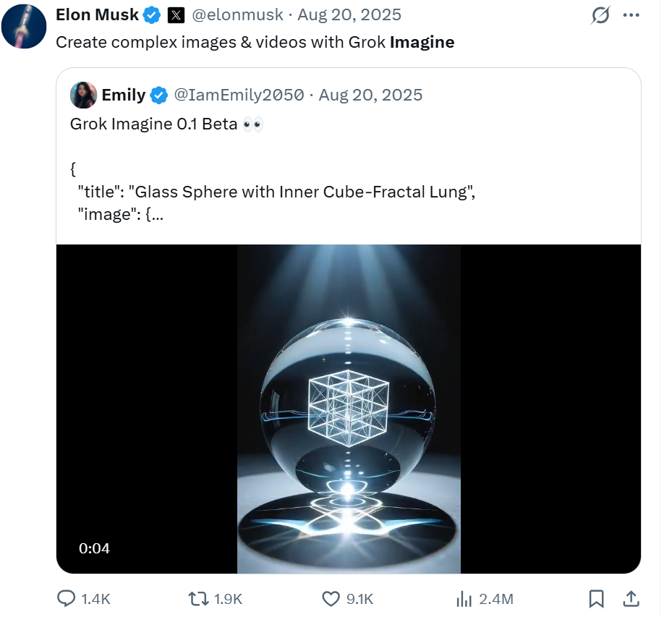Click the 0:04 video duration indicator
This screenshot has width=672, height=617.
click(94, 548)
